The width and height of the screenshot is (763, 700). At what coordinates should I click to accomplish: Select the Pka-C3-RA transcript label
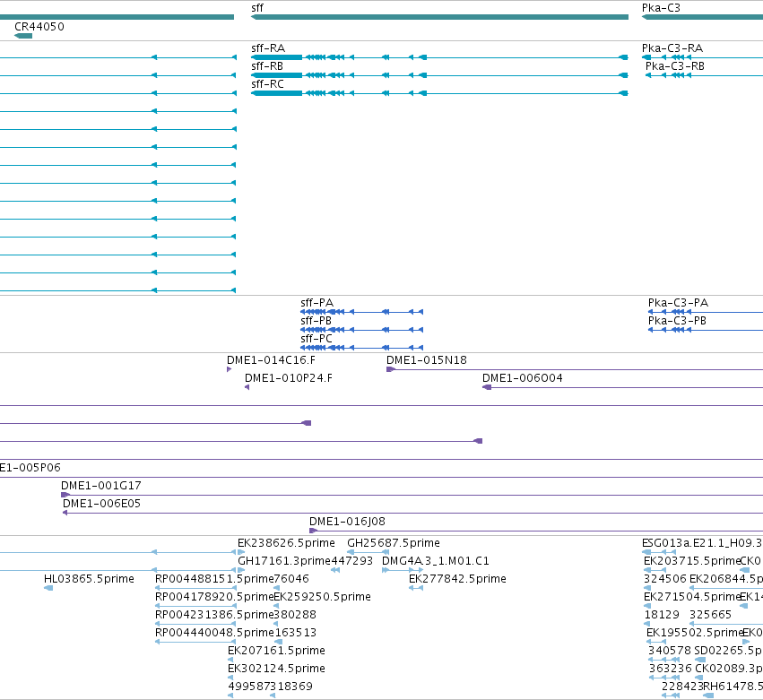[x=672, y=48]
